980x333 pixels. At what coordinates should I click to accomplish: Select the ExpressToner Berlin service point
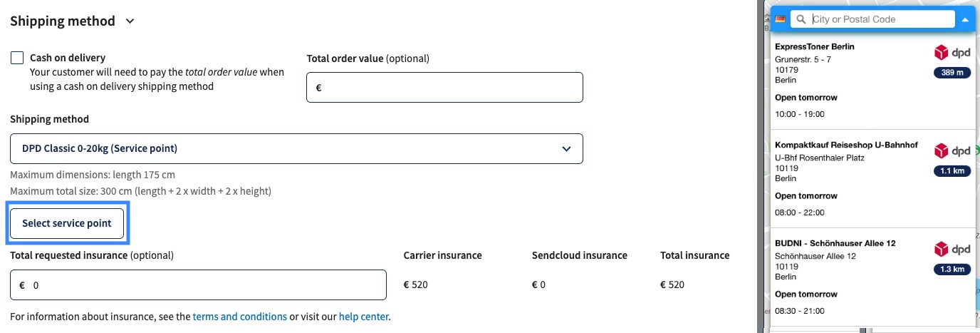(872, 81)
